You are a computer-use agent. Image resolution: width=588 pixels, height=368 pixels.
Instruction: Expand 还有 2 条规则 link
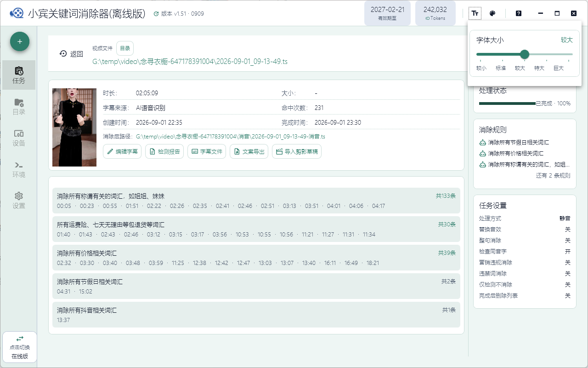(553, 175)
